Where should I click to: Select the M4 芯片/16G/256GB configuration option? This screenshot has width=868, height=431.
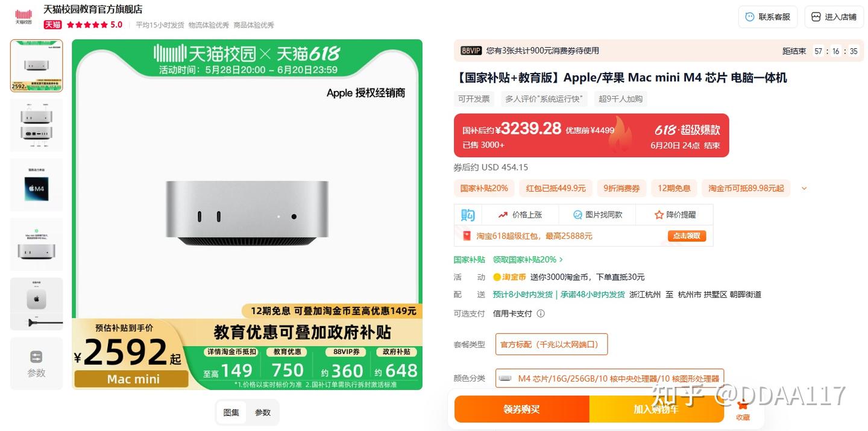pos(609,379)
